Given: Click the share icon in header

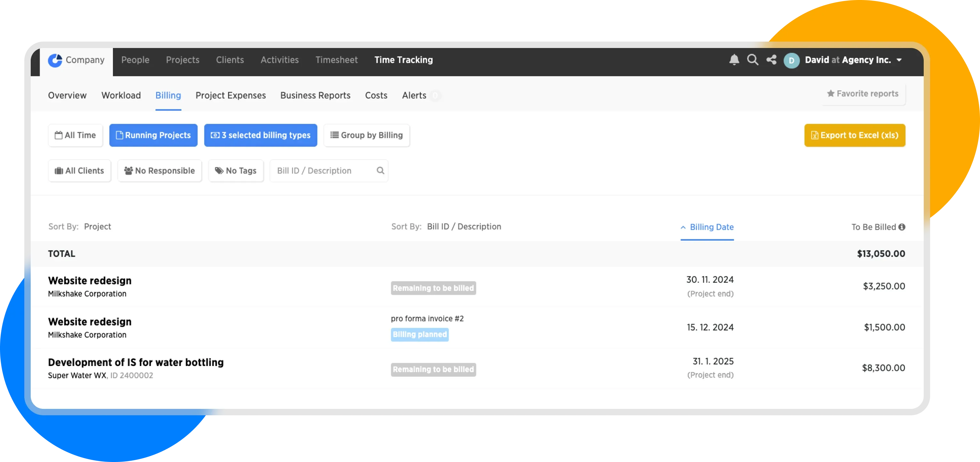Looking at the screenshot, I should (x=771, y=60).
